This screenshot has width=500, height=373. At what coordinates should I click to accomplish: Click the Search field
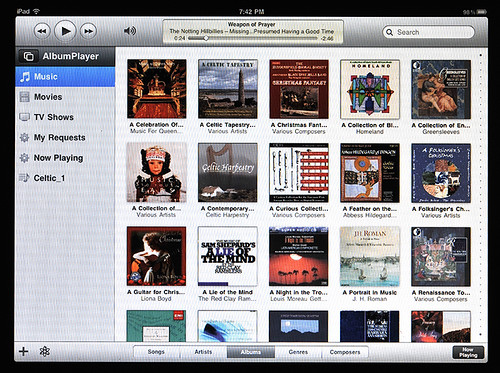(428, 32)
